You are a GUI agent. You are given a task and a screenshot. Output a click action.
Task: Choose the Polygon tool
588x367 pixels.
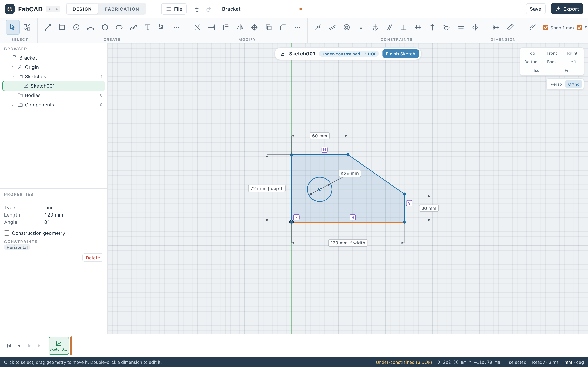[105, 28]
